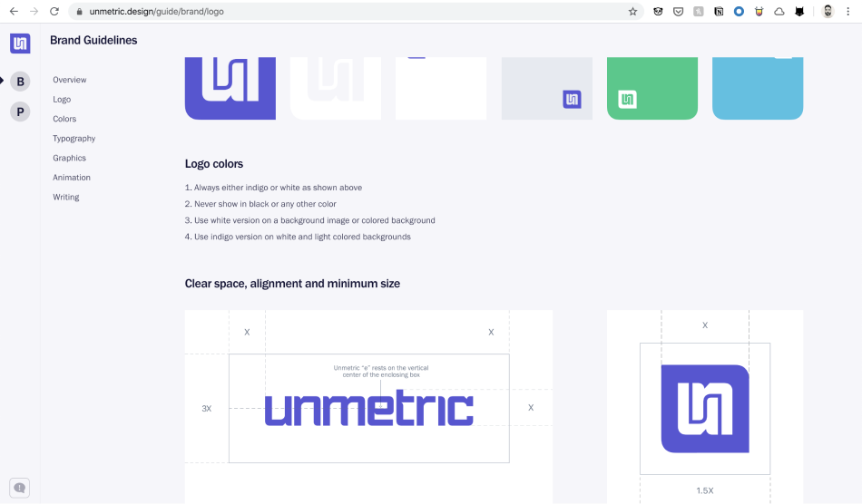This screenshot has height=504, width=862.
Task: Click the large indigo logo mark diagram
Action: point(705,409)
